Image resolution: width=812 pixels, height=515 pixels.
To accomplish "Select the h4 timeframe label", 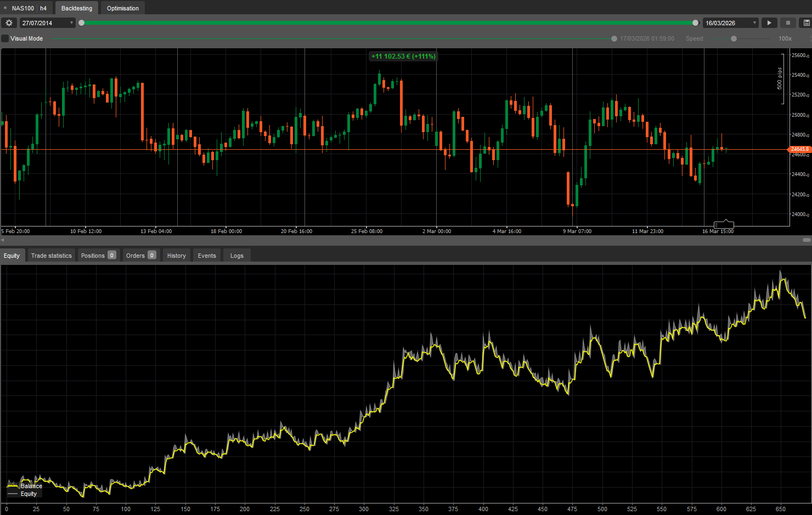I will [x=43, y=8].
